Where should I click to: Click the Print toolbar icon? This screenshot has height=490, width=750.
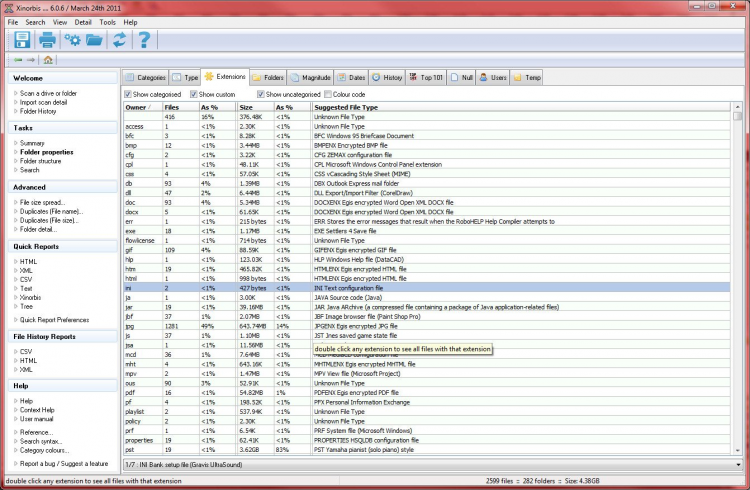pyautogui.click(x=47, y=40)
